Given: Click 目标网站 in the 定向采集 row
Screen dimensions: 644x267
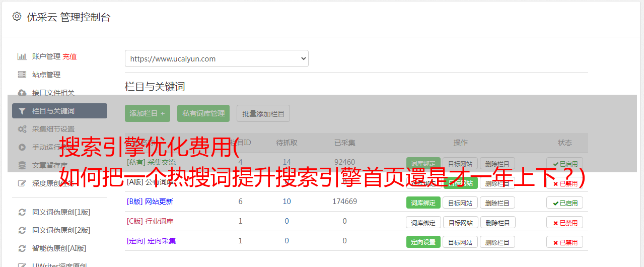Looking at the screenshot, I should [460, 242].
